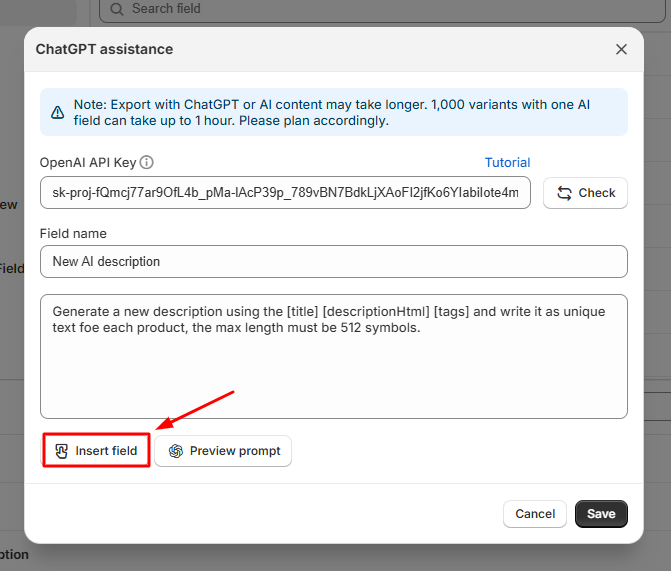Click the warning triangle icon in the note
This screenshot has width=671, height=571.
pos(57,113)
